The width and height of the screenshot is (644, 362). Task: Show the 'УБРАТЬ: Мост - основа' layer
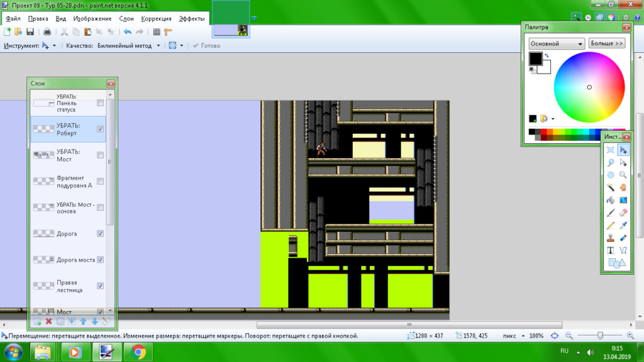(x=100, y=207)
